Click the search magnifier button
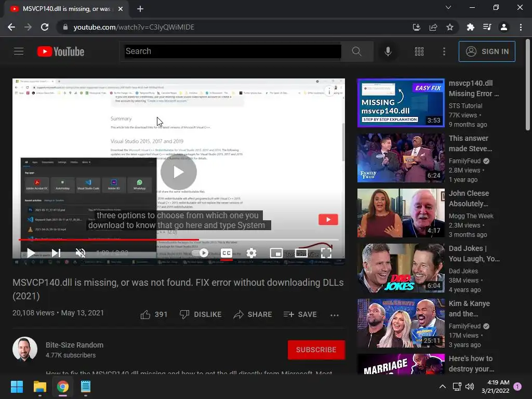The width and height of the screenshot is (532, 399). click(356, 51)
